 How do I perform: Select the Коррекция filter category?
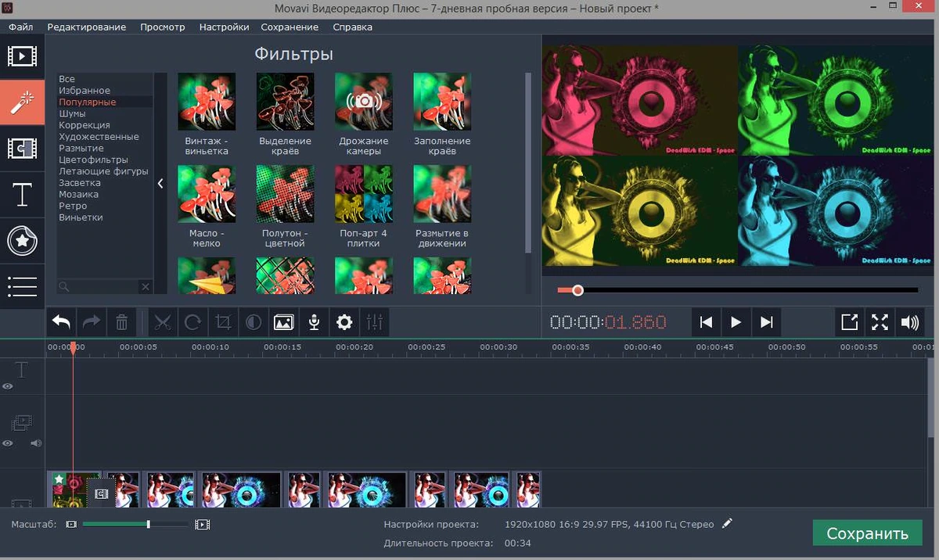pos(84,125)
